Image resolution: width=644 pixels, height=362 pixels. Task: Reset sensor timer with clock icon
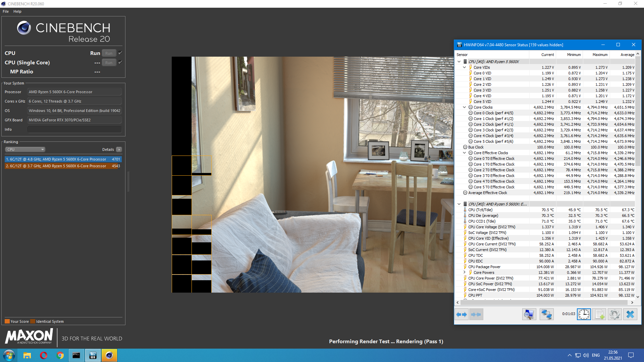584,314
